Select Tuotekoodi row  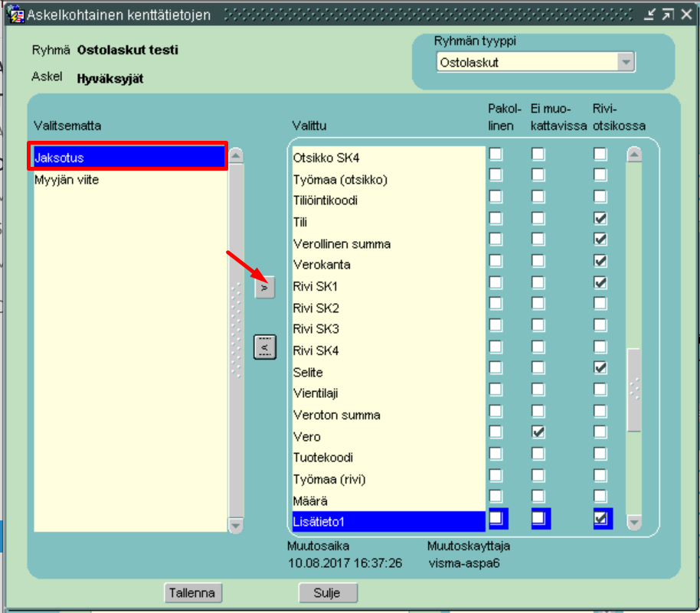(388, 458)
